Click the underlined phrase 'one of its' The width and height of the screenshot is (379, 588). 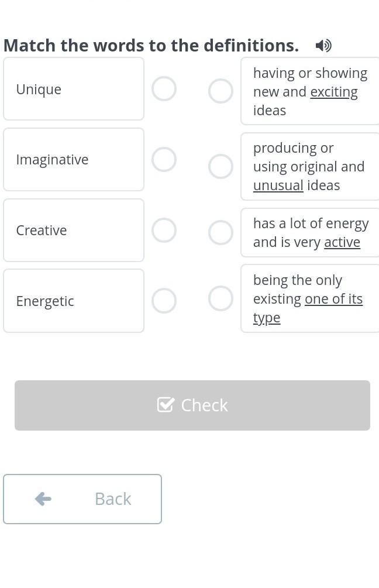(333, 299)
